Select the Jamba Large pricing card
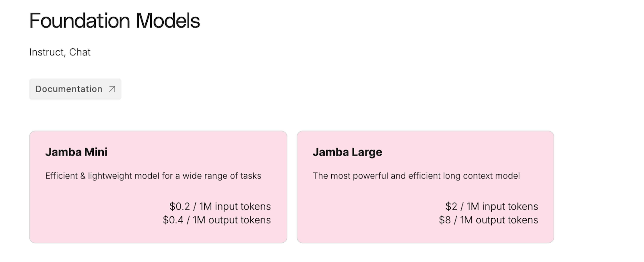This screenshot has width=644, height=262. coord(425,187)
